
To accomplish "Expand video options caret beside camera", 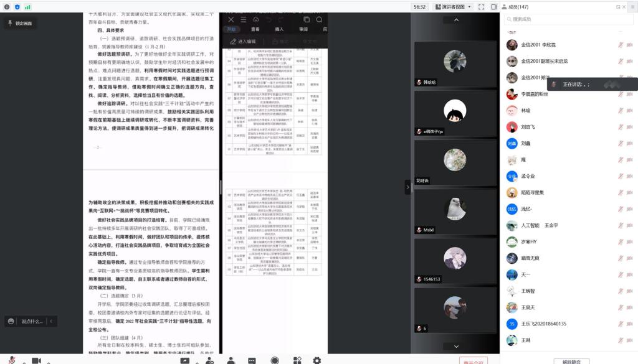I will point(49,362).
